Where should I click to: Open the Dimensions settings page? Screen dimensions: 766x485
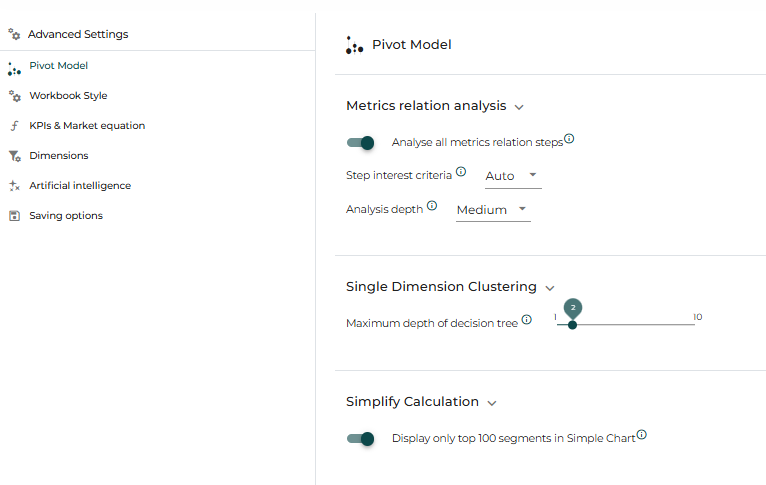tap(59, 156)
